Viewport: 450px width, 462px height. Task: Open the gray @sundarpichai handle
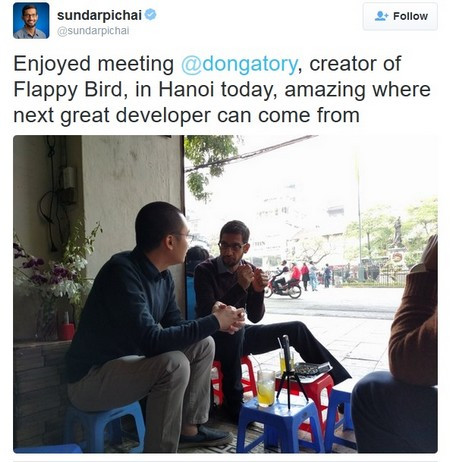[93, 31]
